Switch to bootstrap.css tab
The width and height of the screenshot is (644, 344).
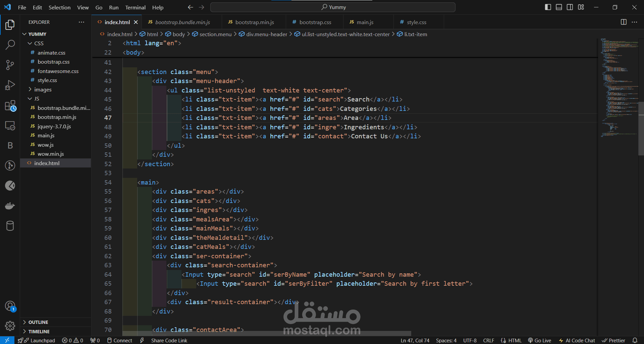coord(315,22)
